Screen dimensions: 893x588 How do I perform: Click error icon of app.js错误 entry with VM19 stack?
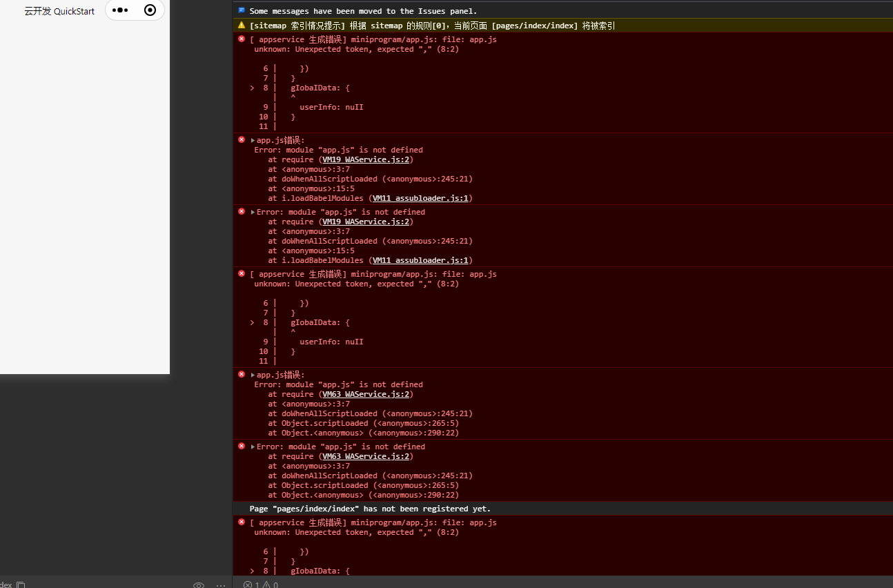242,139
